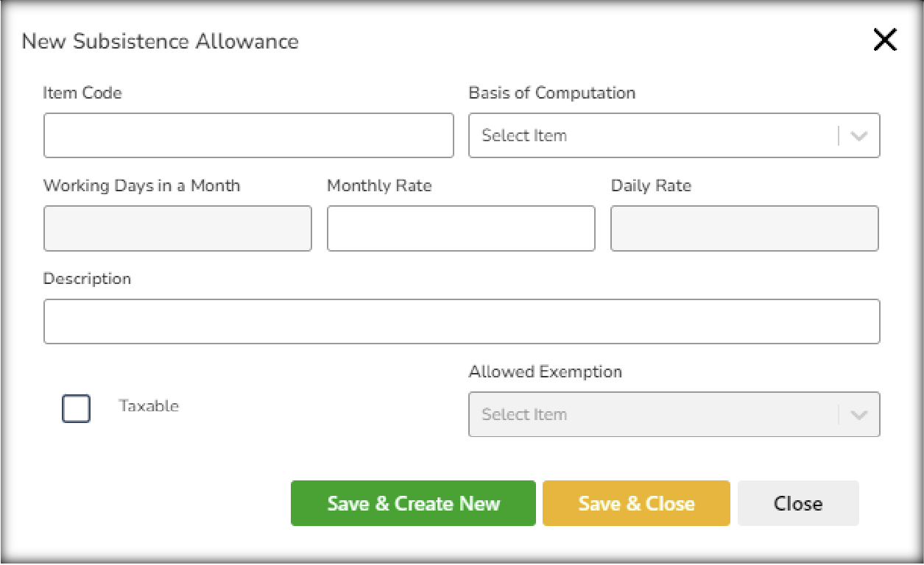Close the dialog with the X icon
The width and height of the screenshot is (924, 565).
coord(884,40)
